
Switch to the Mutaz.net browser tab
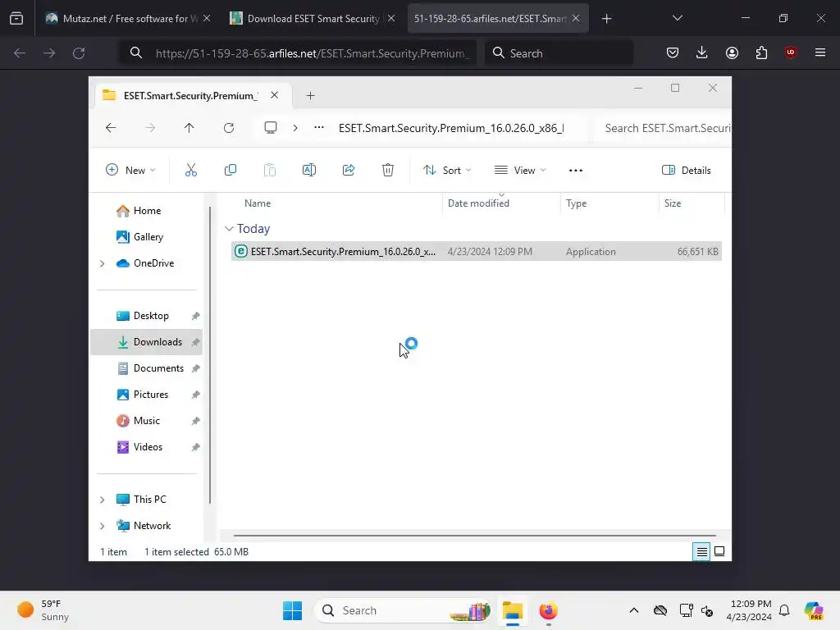127,19
